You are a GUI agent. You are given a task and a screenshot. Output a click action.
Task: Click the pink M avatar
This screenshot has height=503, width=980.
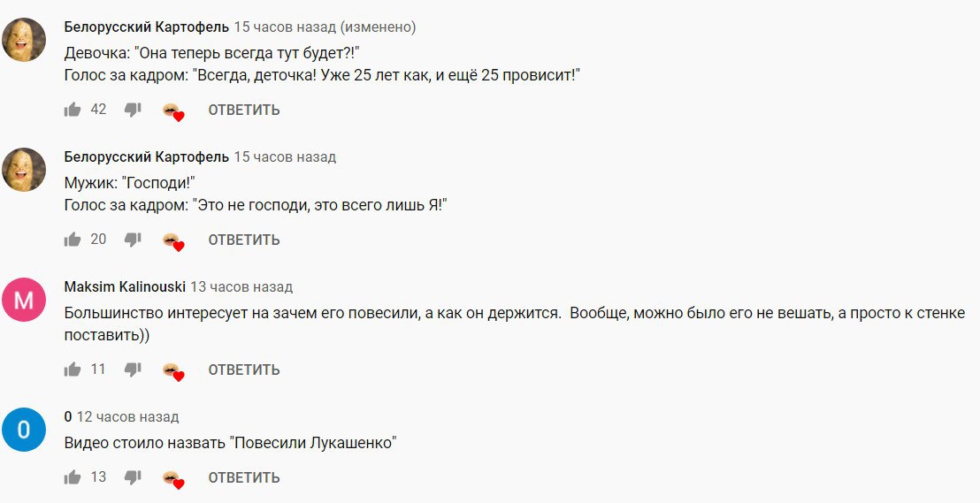24,301
